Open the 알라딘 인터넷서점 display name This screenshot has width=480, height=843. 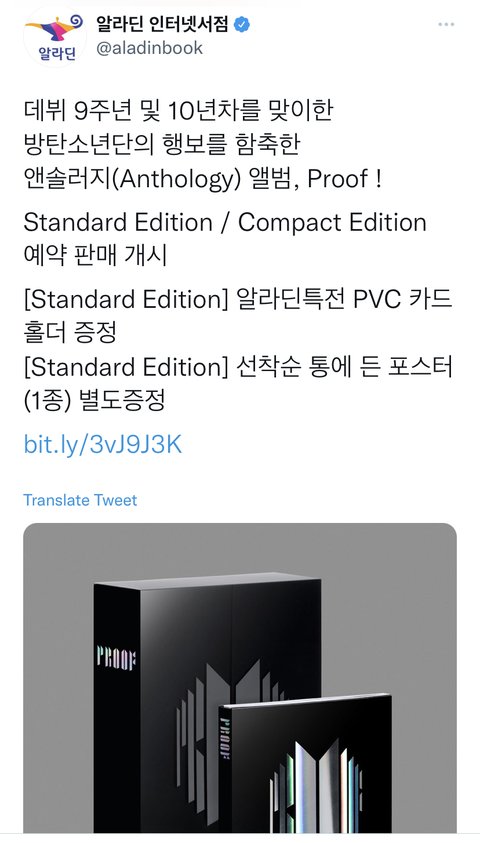coord(162,24)
